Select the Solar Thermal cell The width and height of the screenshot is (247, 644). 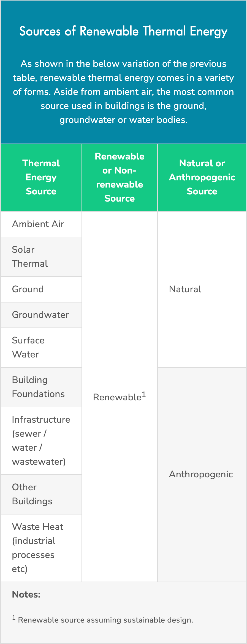tap(41, 257)
